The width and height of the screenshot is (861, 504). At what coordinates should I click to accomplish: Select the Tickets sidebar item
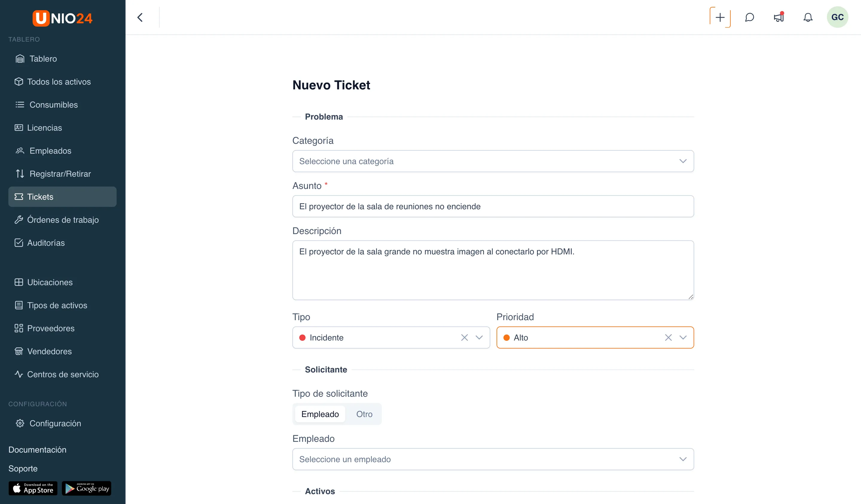pyautogui.click(x=62, y=197)
